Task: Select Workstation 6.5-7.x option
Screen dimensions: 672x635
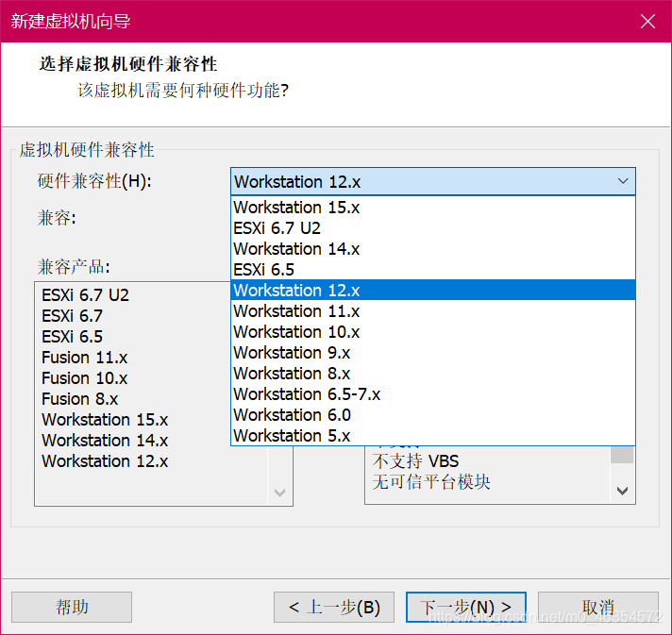Action: tap(433, 394)
